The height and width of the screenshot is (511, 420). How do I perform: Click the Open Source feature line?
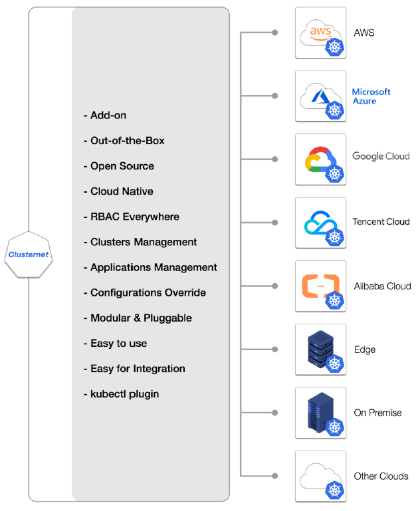118,166
